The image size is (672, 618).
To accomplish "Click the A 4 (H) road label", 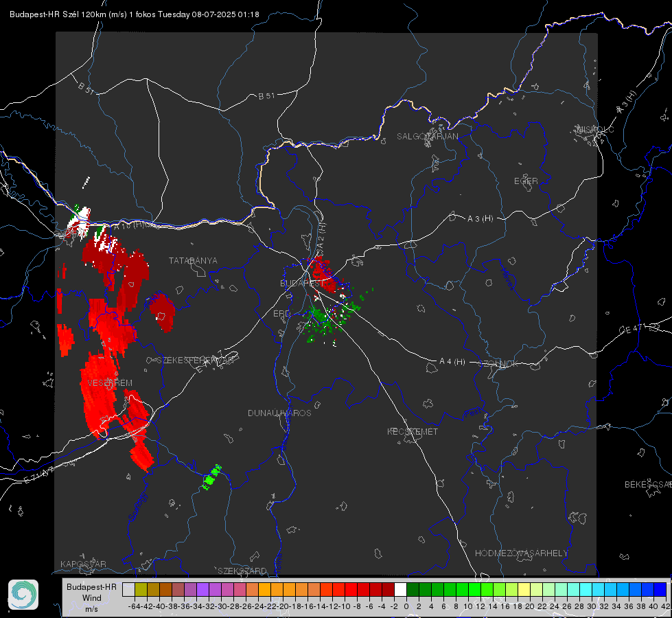I will tap(452, 362).
